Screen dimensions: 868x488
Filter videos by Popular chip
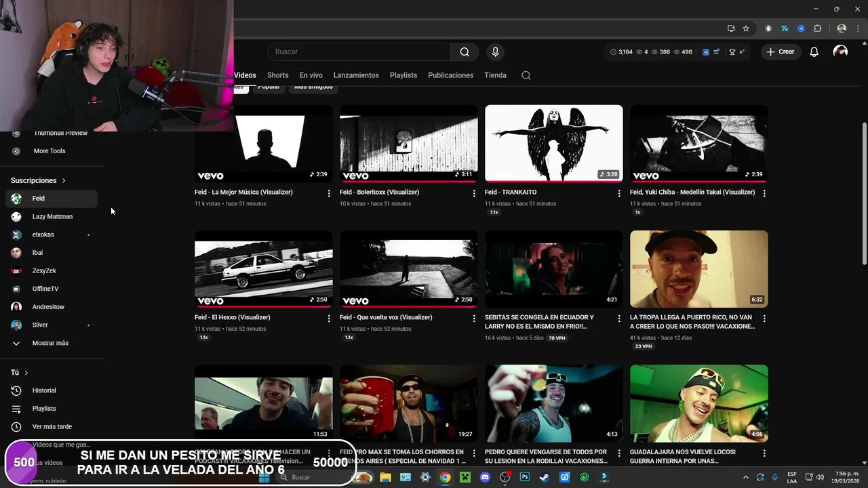[x=269, y=87]
